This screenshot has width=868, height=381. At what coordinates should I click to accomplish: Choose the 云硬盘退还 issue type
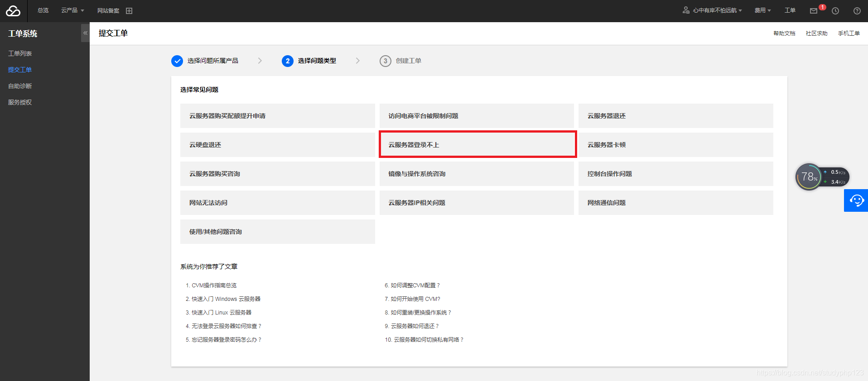click(278, 145)
